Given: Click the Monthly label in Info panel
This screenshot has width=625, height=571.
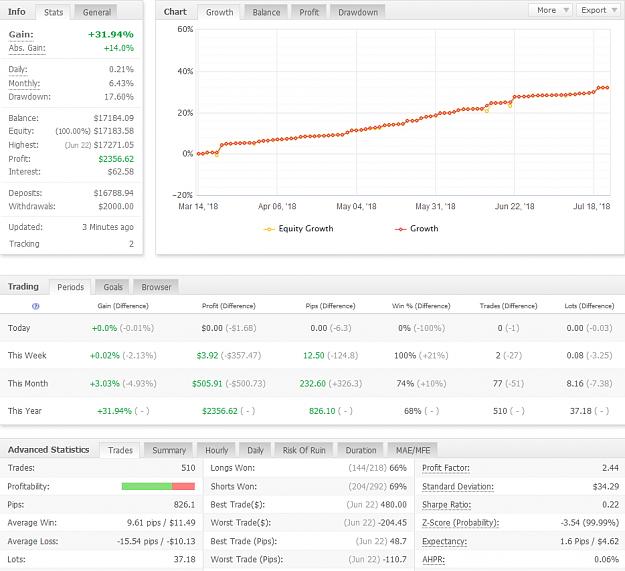Looking at the screenshot, I should pyautogui.click(x=24, y=83).
